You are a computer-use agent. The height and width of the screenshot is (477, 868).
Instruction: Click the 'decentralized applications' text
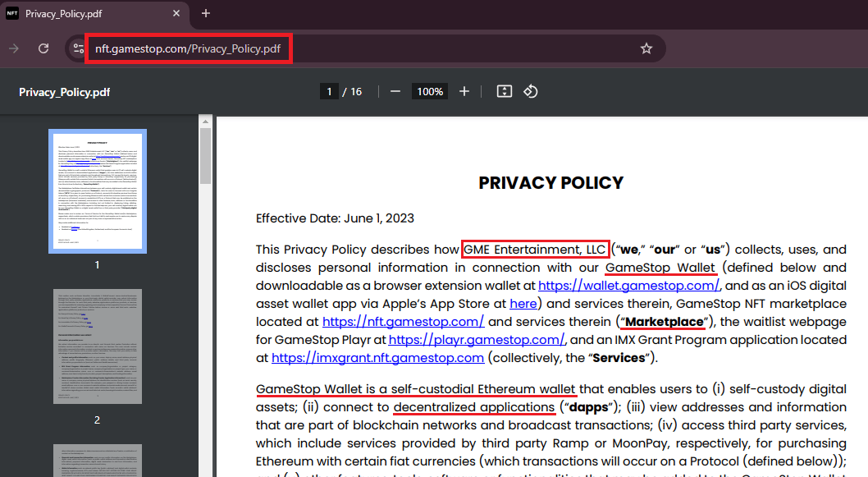(474, 407)
